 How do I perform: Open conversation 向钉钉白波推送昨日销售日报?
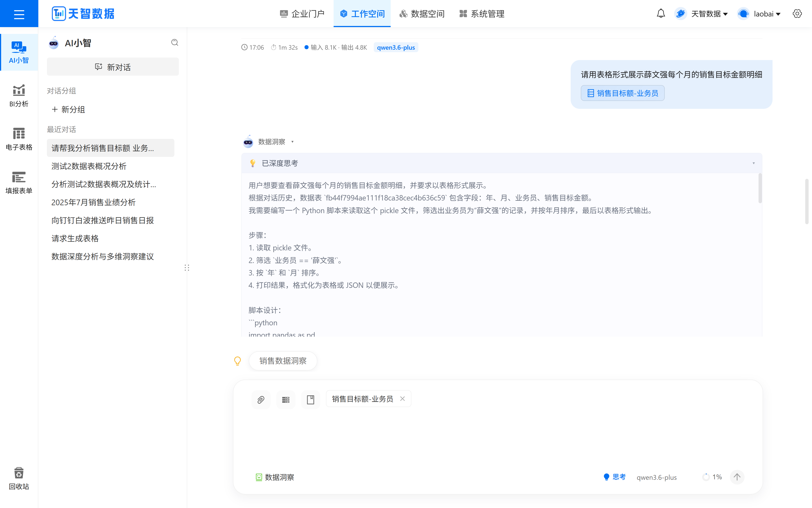pyautogui.click(x=110, y=220)
